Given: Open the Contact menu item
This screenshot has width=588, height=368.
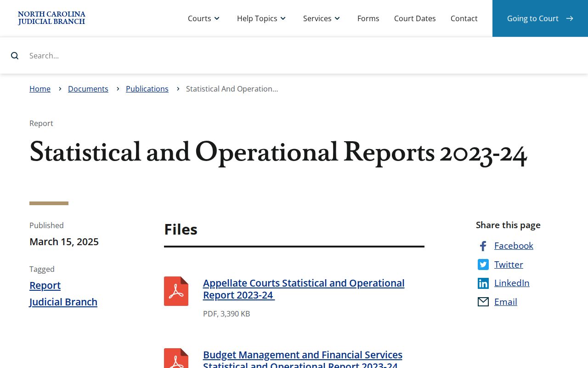Looking at the screenshot, I should pos(464,18).
